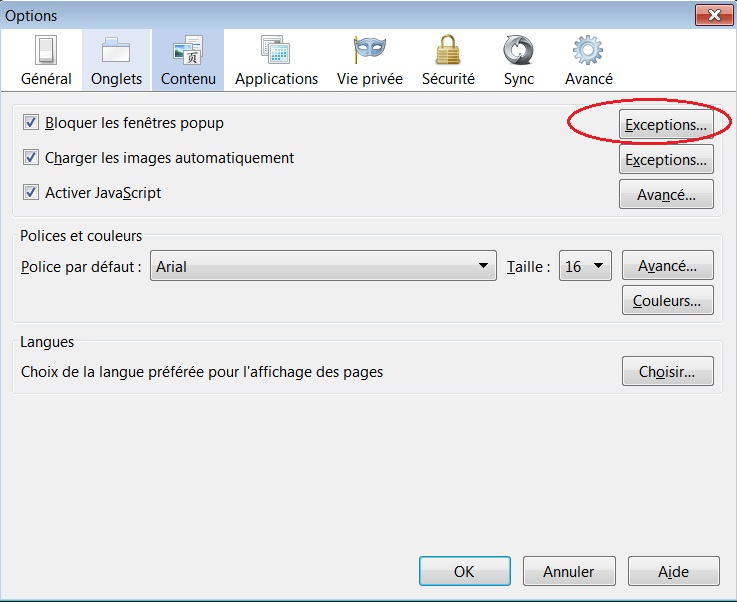Viewport: 737px width, 602px height.
Task: Open the Sync arrows icon
Action: point(518,50)
